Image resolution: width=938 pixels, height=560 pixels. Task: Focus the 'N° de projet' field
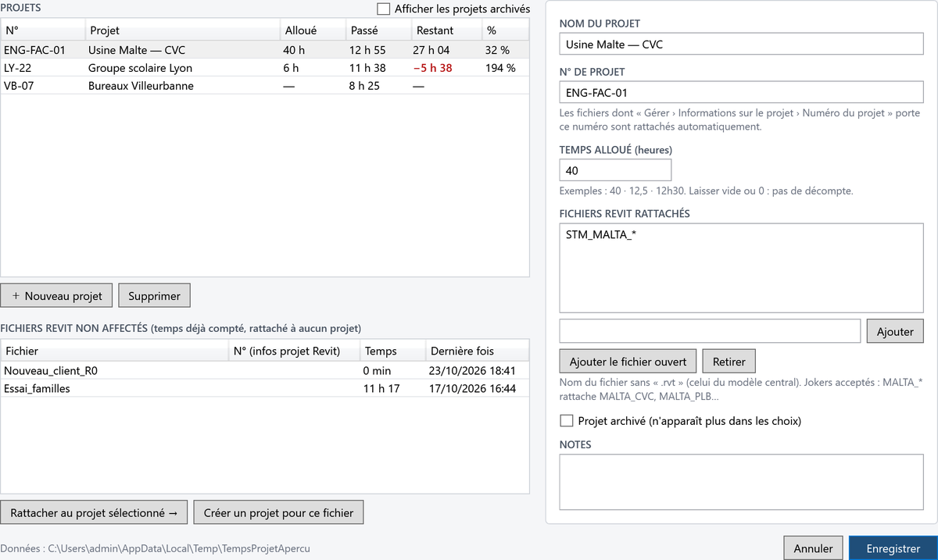tap(742, 93)
